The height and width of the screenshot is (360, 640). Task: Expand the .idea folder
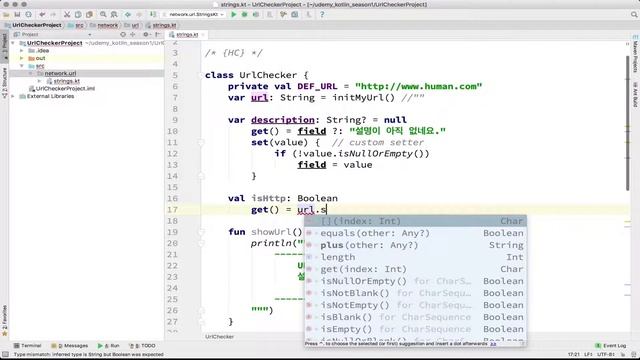click(22, 51)
